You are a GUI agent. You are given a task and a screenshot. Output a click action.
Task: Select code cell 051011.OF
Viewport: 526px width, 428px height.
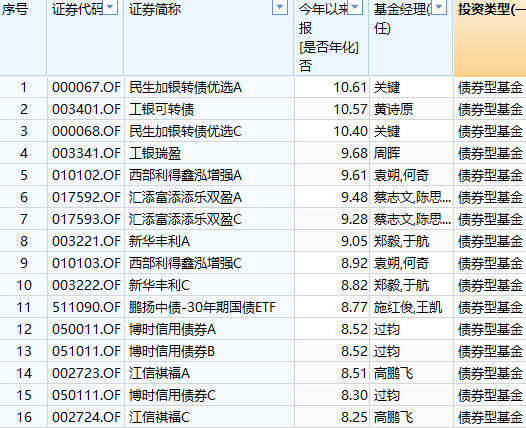click(86, 351)
